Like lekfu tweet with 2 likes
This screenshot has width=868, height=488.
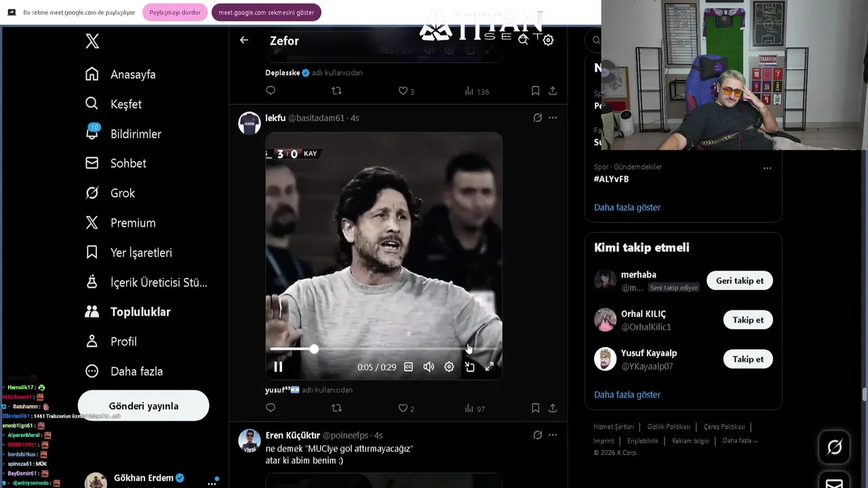tap(406, 408)
